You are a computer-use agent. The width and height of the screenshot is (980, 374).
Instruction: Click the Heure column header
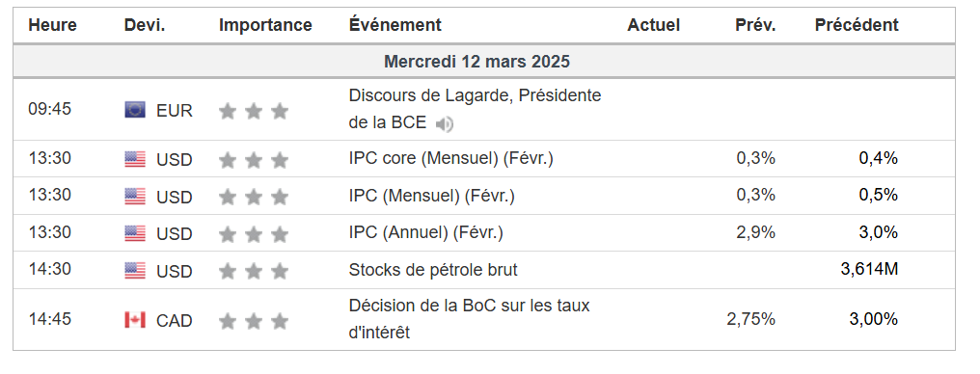tap(52, 25)
